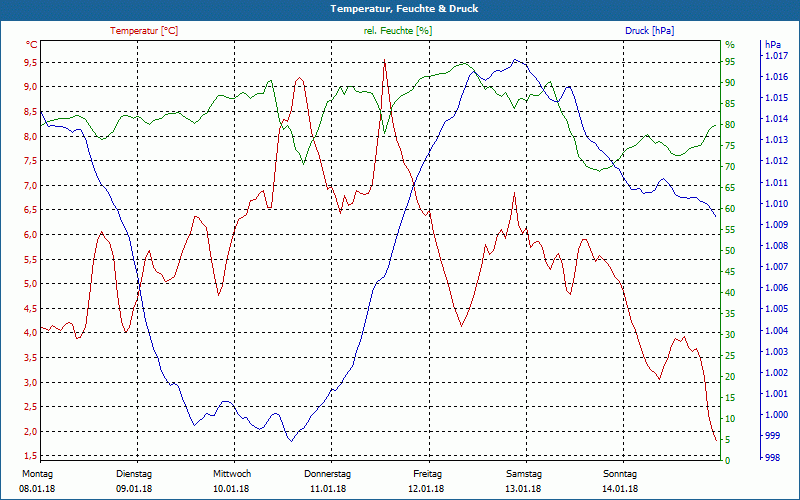
Task: Click the '1.016' pressure axis value
Action: [x=776, y=77]
